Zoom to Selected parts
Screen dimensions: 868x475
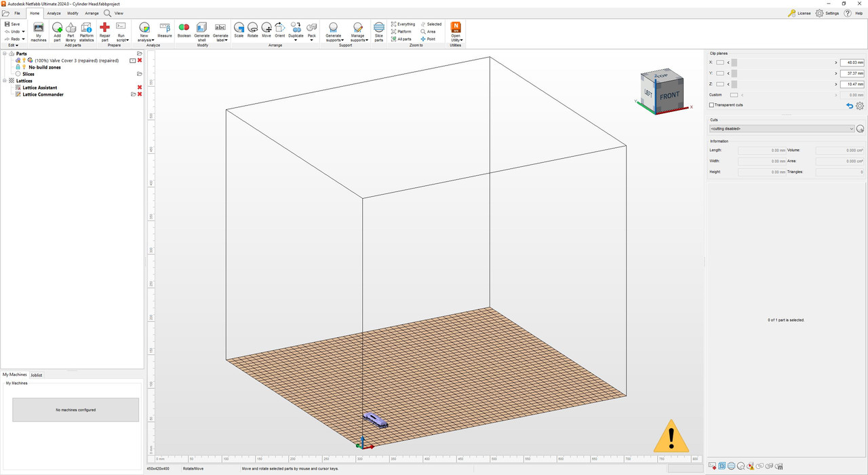tap(431, 24)
